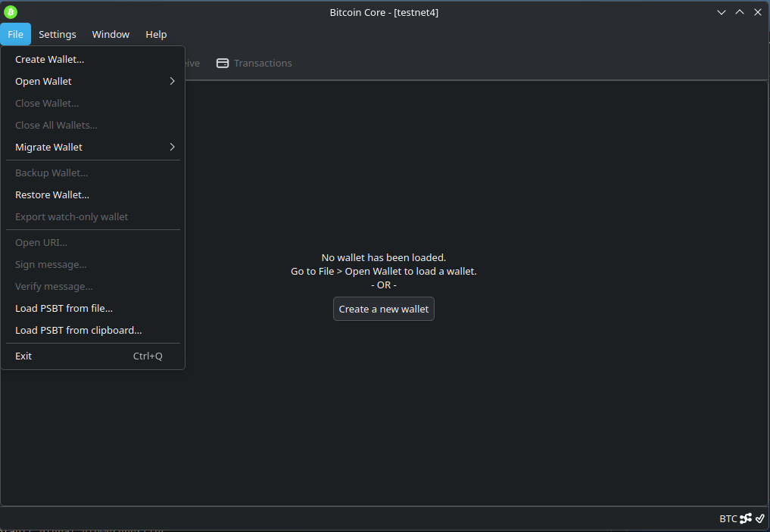This screenshot has width=770, height=532.
Task: Click the Export watch-only wallet entry
Action: 93,216
